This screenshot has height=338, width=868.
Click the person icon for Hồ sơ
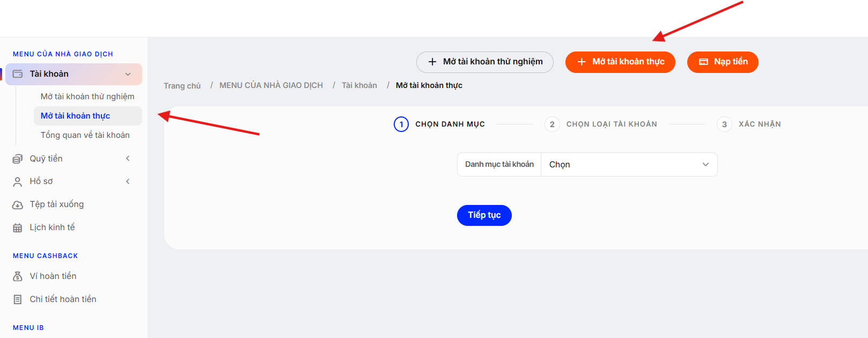pos(18,182)
